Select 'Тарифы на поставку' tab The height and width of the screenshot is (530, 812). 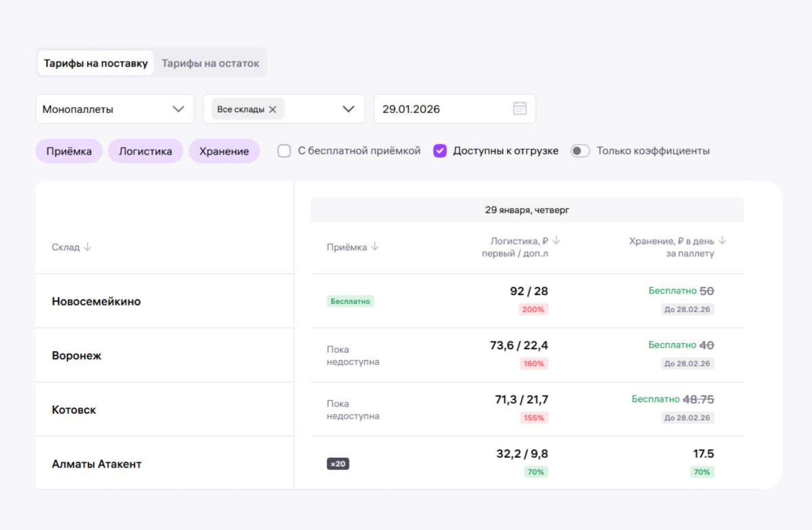(96, 63)
